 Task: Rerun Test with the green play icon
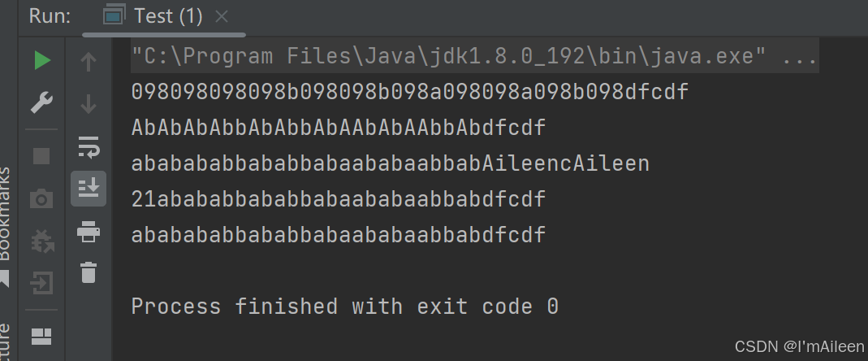click(x=42, y=60)
